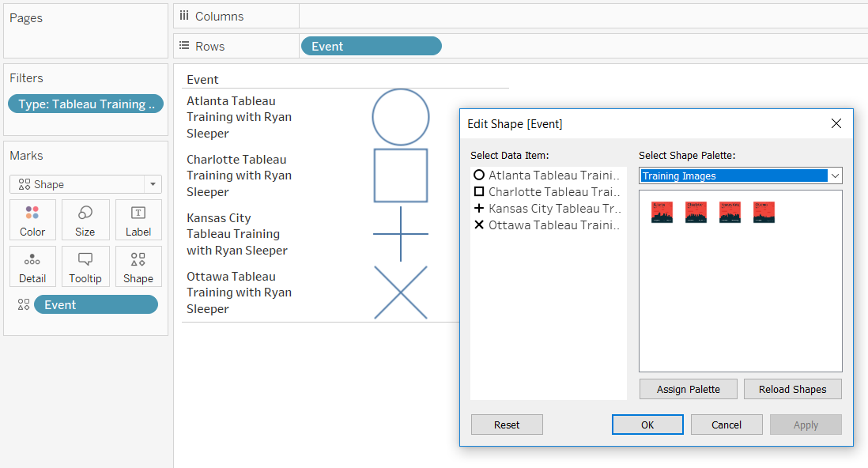Click the Size icon on the Marks card
Screen dimensions: 868x468
[x=85, y=220]
